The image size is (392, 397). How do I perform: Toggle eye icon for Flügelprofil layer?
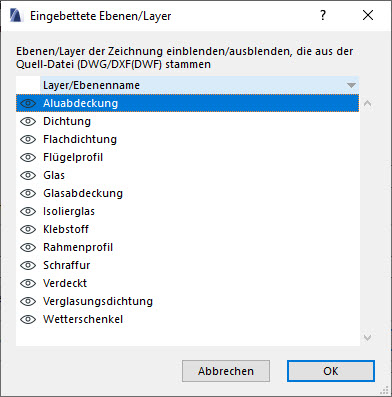coord(28,157)
